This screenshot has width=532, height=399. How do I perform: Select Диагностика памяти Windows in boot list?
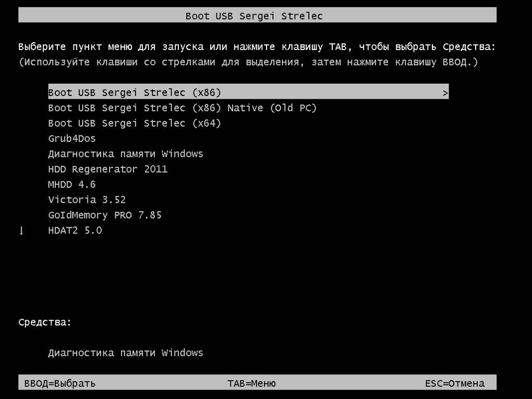click(x=126, y=154)
